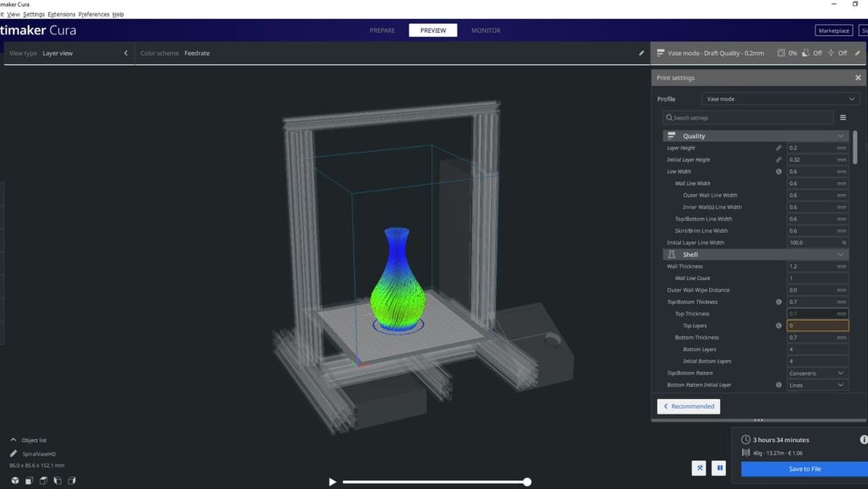The width and height of the screenshot is (868, 489).
Task: Click the print settings scrollbar
Action: coord(855,146)
